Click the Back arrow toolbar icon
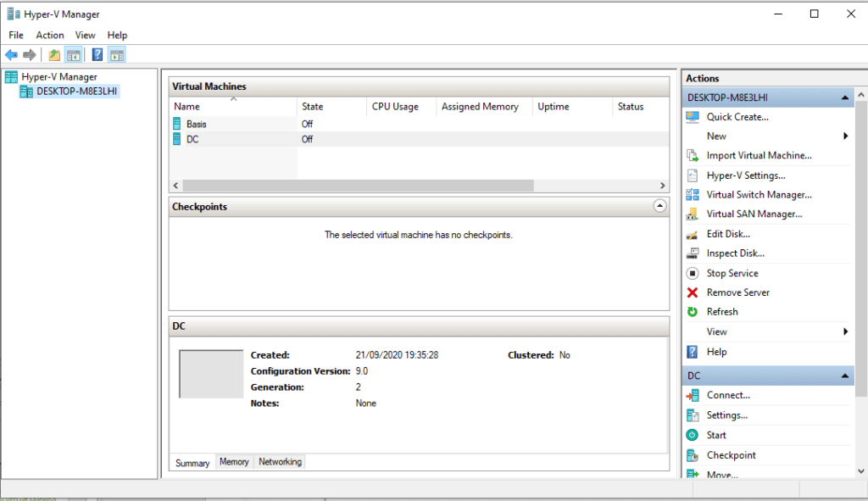868x501 pixels. pyautogui.click(x=11, y=55)
